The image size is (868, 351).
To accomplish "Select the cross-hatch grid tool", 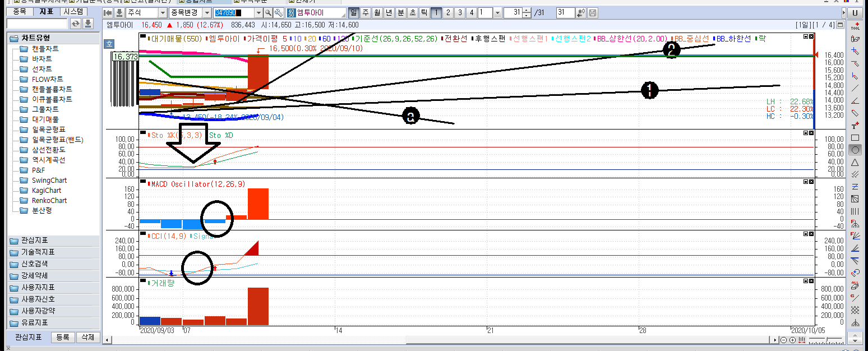I will [855, 310].
